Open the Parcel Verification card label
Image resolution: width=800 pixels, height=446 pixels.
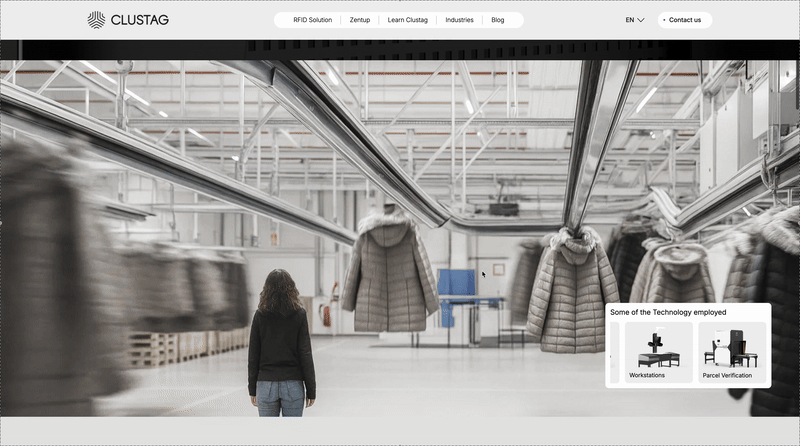(727, 375)
